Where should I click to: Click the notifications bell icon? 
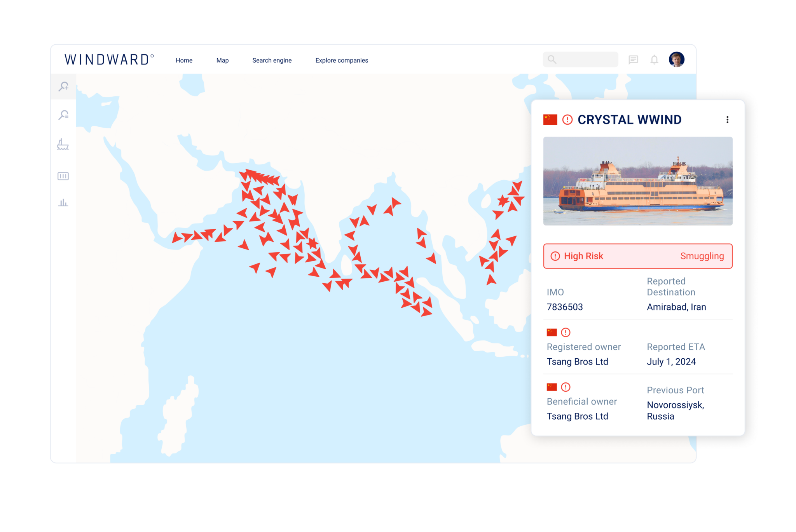(x=655, y=60)
